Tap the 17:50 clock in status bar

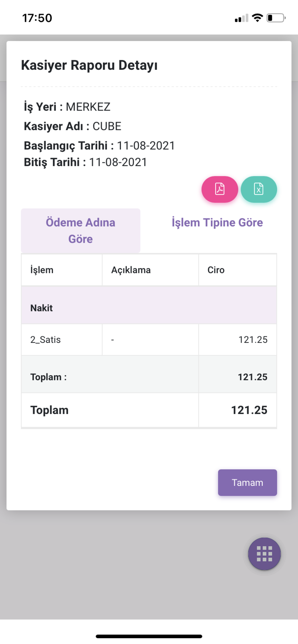37,18
